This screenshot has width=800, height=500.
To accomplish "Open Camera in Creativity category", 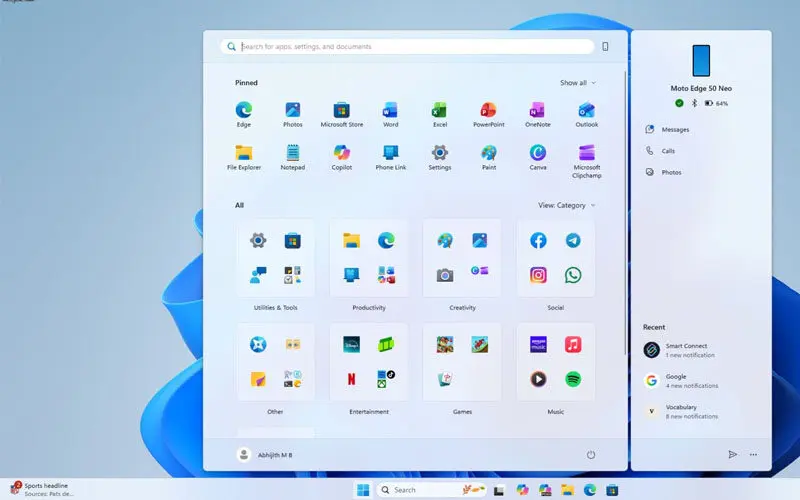I will point(444,275).
